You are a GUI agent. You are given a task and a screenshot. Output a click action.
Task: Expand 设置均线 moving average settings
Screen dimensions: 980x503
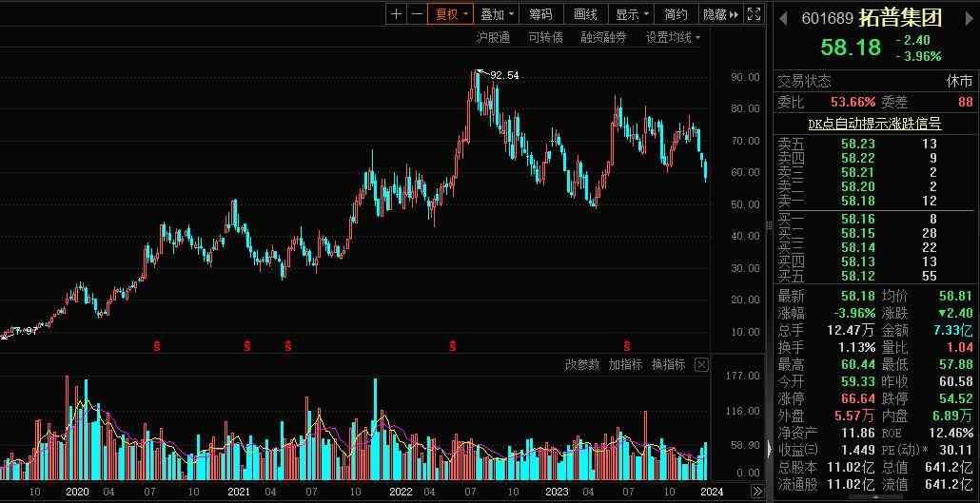click(674, 38)
